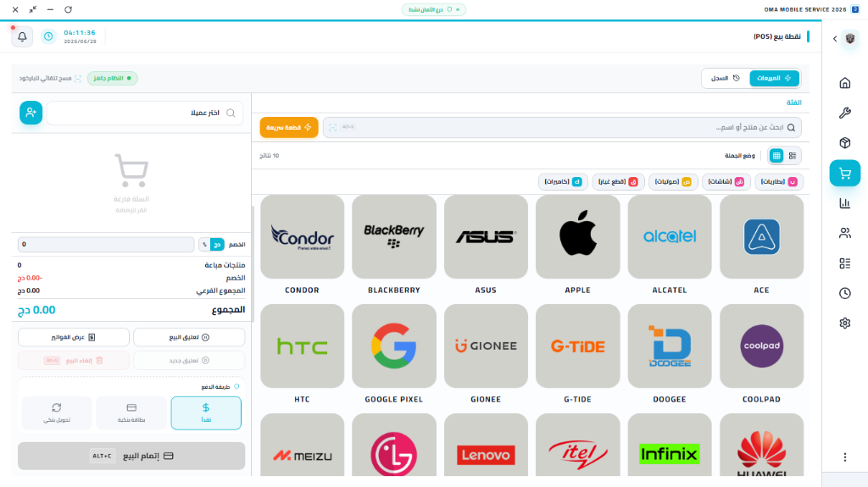Select % percentage discount type
Viewport: 868px width, 487px height.
(205, 244)
